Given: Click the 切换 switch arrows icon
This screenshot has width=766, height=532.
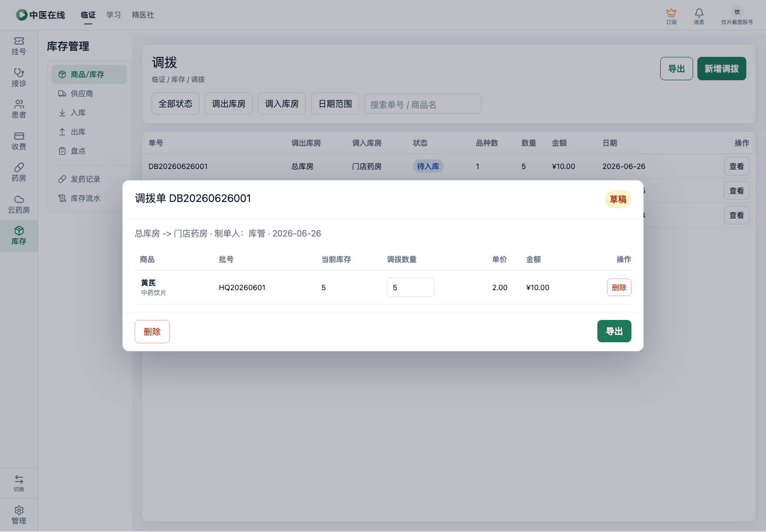Looking at the screenshot, I should tap(19, 479).
